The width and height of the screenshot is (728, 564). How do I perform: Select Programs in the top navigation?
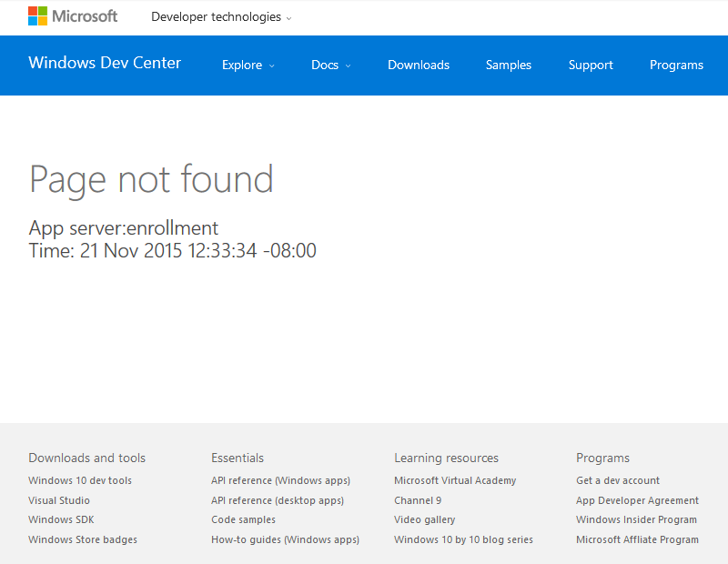[x=676, y=65]
